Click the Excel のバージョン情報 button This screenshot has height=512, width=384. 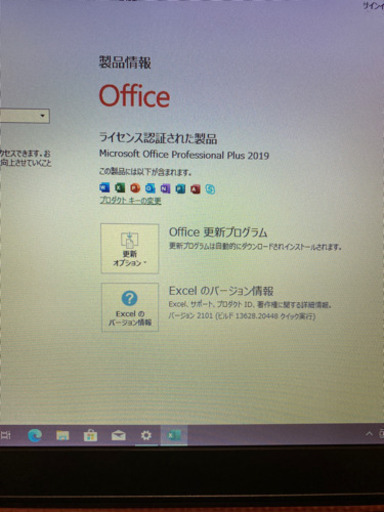pyautogui.click(x=130, y=307)
